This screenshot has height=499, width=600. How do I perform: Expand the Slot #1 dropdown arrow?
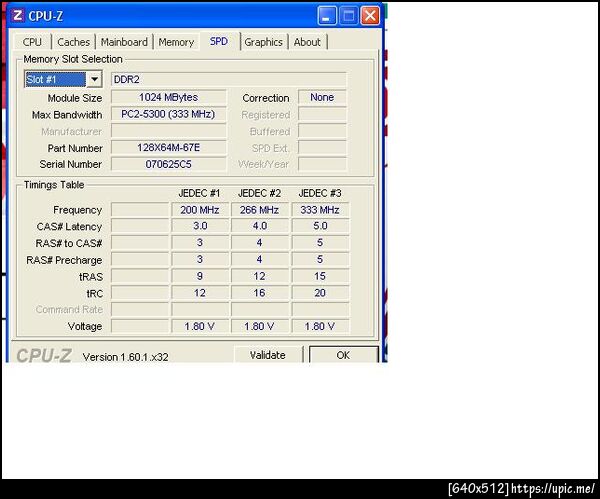[x=94, y=80]
